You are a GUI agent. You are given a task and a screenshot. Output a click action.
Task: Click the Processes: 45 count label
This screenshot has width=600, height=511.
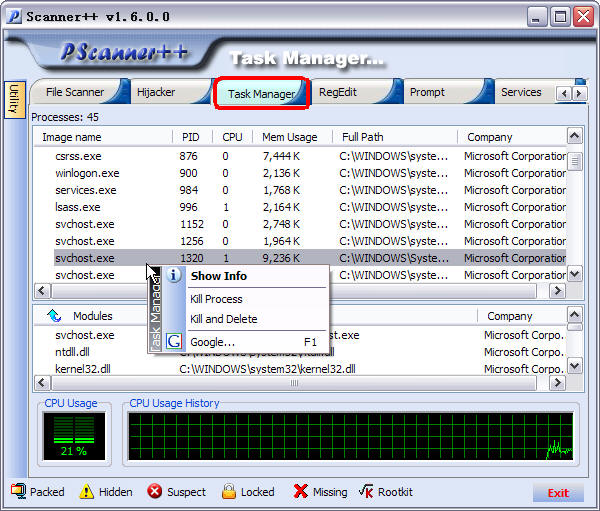pyautogui.click(x=65, y=117)
